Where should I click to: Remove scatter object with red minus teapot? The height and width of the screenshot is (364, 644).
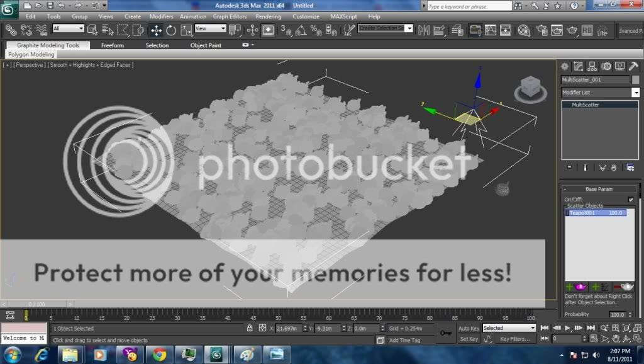623,287
